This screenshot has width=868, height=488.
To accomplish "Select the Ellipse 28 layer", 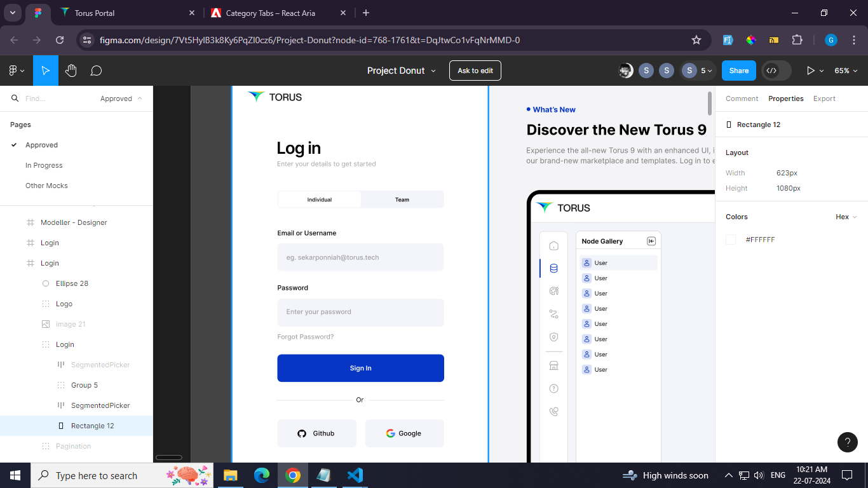I will click(72, 283).
